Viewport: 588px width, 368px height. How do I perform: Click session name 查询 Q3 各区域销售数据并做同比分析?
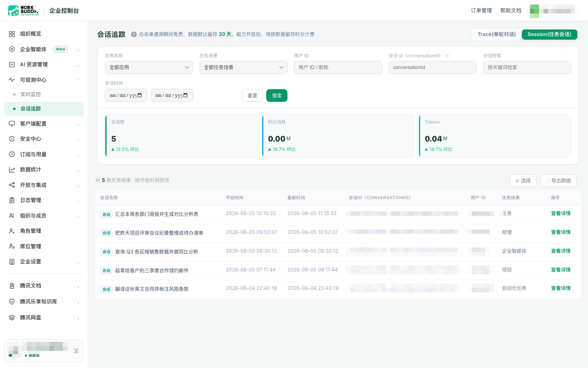pyautogui.click(x=156, y=252)
